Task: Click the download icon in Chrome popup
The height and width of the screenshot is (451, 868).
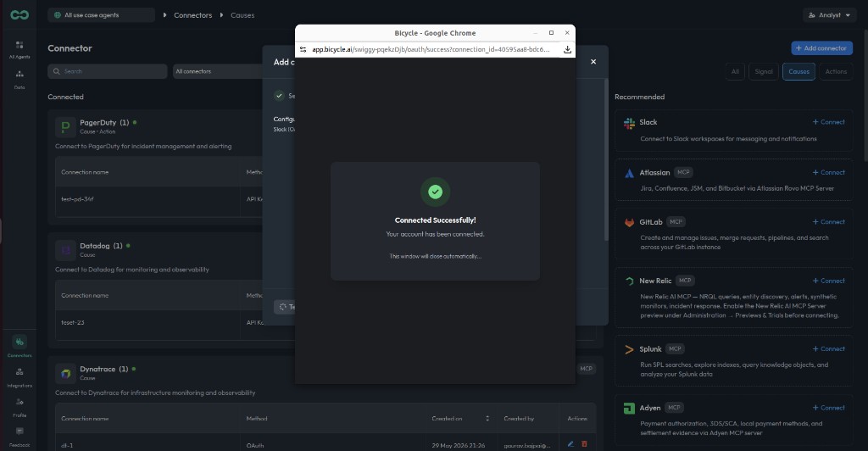Action: tap(567, 49)
